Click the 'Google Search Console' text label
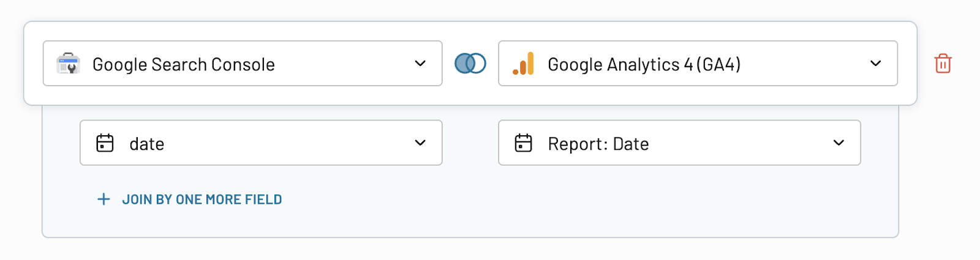This screenshot has width=980, height=260. pyautogui.click(x=184, y=64)
